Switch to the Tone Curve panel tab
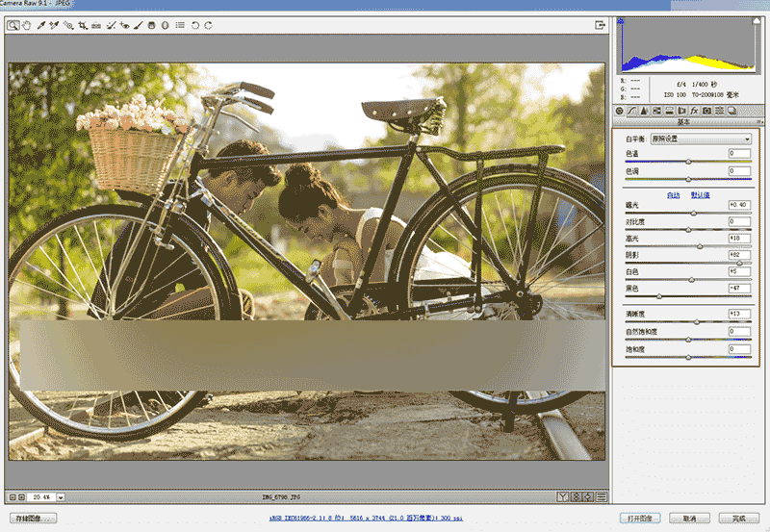 [631, 112]
